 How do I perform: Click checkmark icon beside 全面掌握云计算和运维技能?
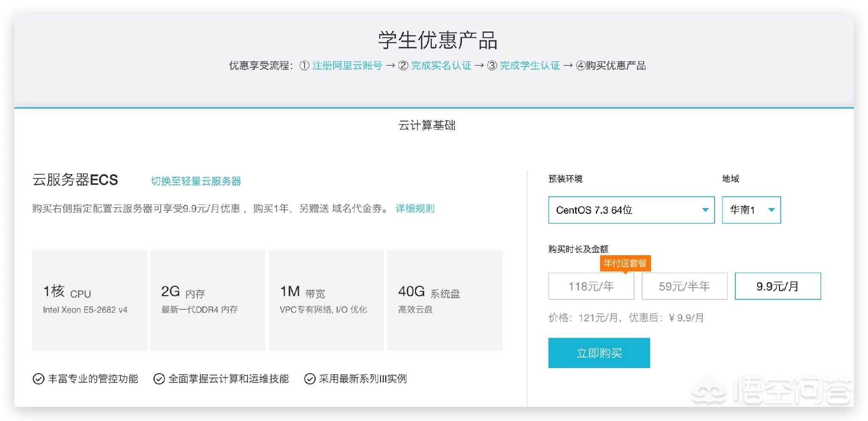[159, 379]
